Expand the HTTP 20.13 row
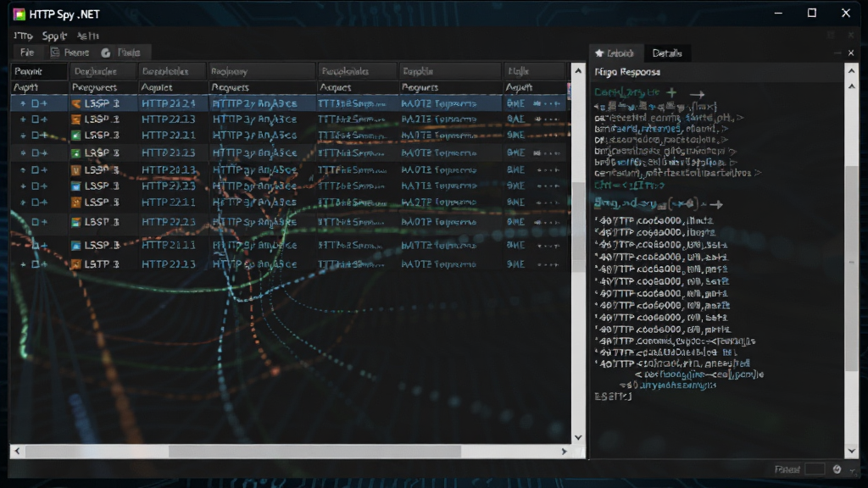Image resolution: width=868 pixels, height=488 pixels. tap(23, 169)
